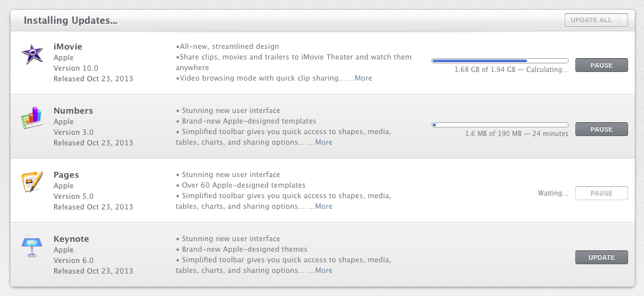Viewport: 644px width, 296px height.
Task: Expand iMovie release notes with More
Action: point(360,78)
